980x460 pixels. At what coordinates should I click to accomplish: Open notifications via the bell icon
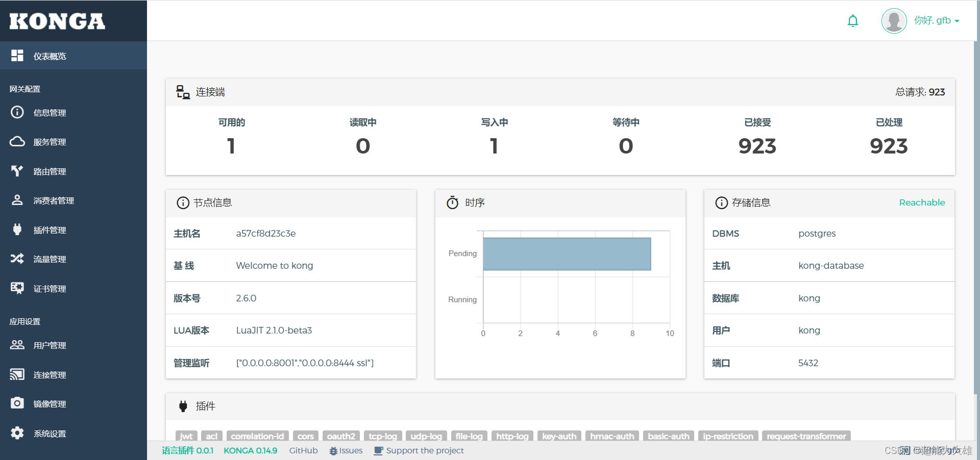tap(853, 21)
